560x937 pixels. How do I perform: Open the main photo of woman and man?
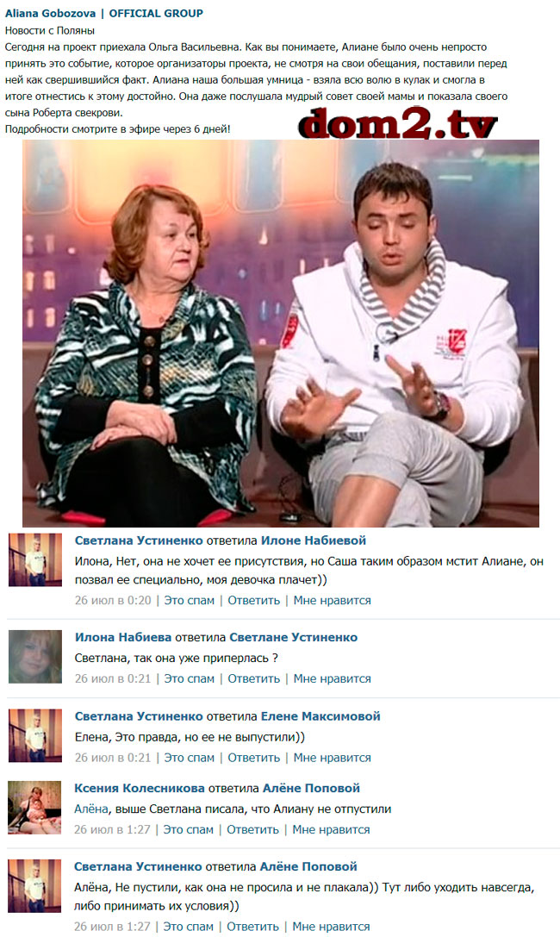pos(281,333)
